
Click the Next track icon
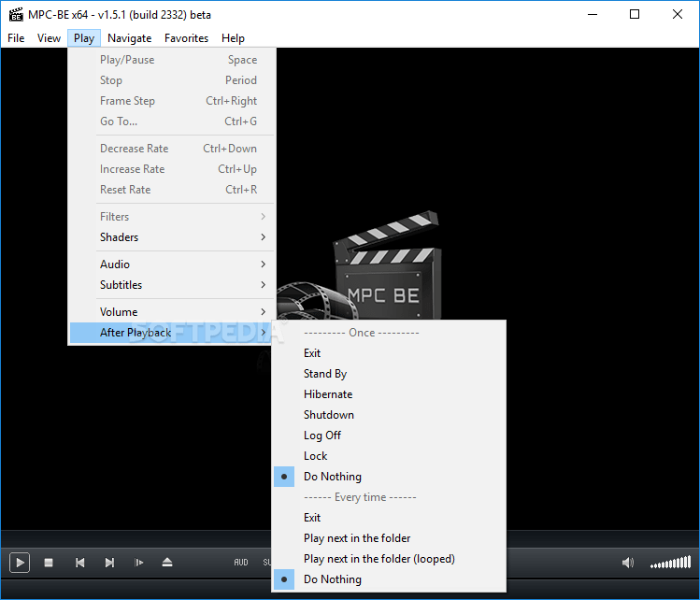(109, 563)
